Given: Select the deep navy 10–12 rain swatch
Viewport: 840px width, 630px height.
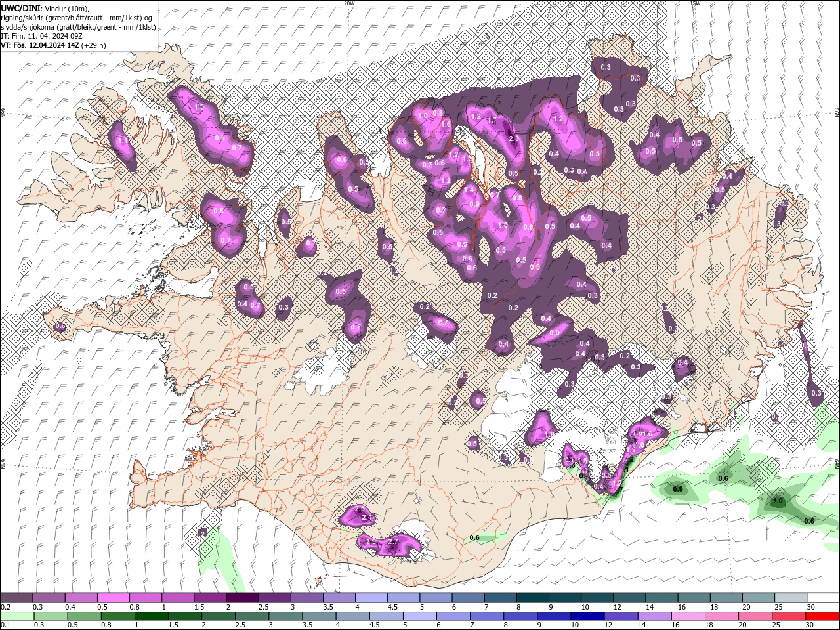Looking at the screenshot, I should 587,616.
